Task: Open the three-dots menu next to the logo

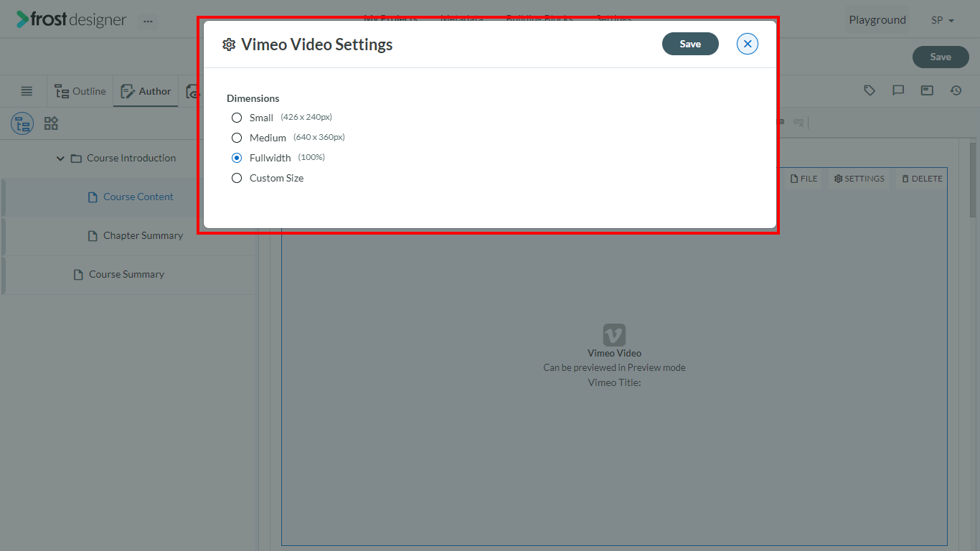Action: click(148, 21)
